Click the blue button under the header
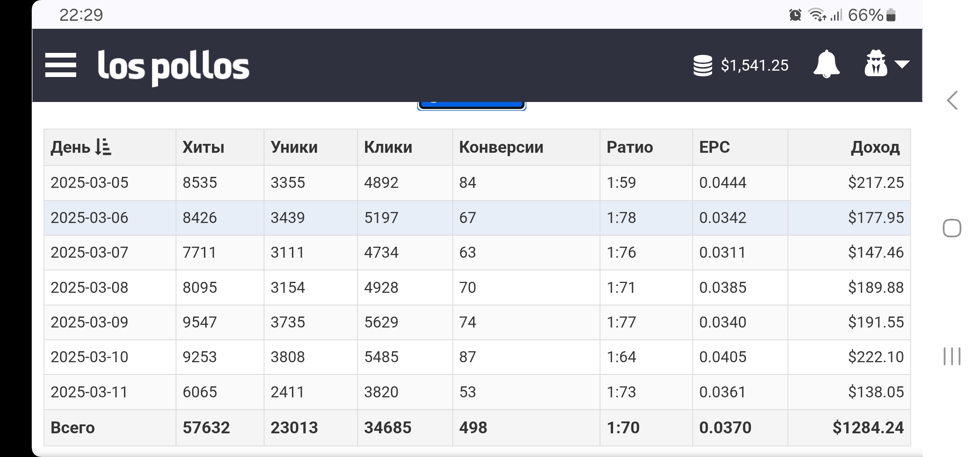Viewport: 980px width, 457px height. click(x=472, y=106)
